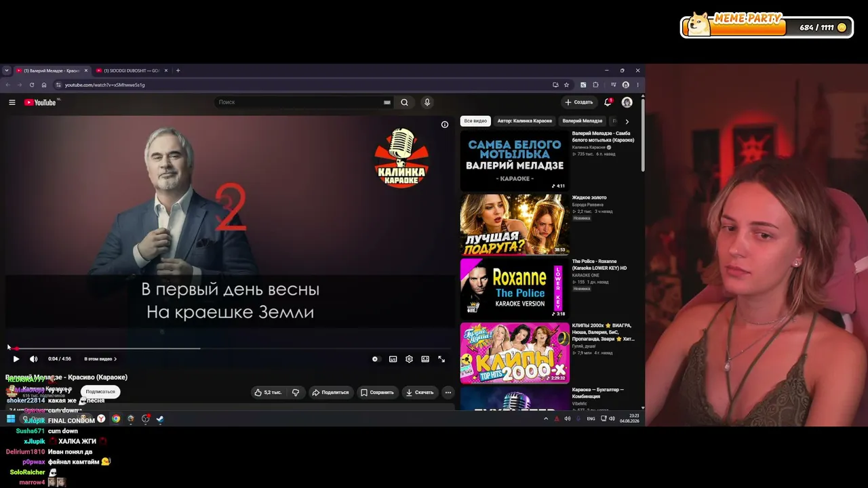This screenshot has width=868, height=488.
Task: Enter fullscreen mode in the player
Action: (x=441, y=359)
